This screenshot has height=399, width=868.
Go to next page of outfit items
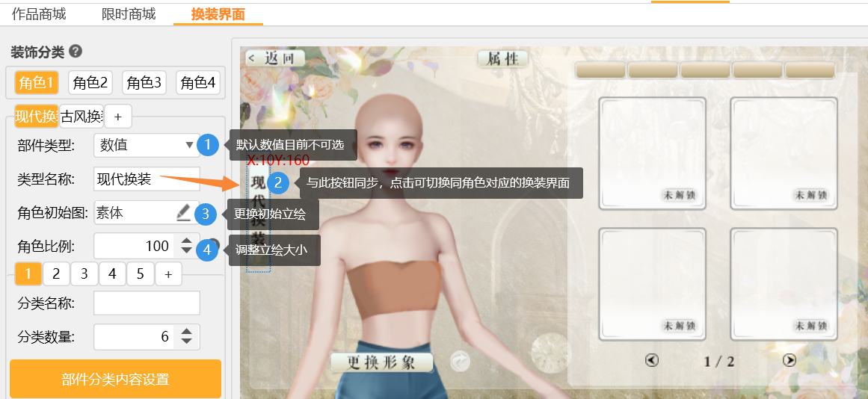[x=789, y=360]
